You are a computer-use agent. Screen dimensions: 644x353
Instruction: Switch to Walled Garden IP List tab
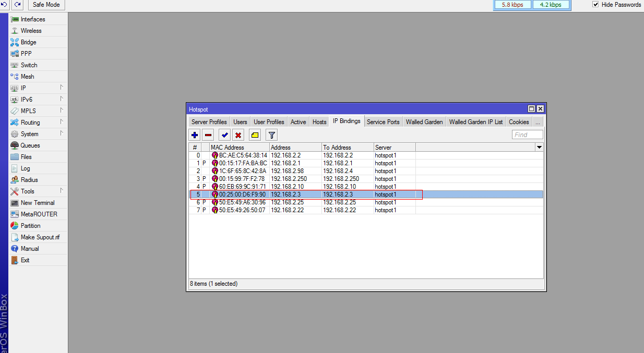pyautogui.click(x=476, y=122)
